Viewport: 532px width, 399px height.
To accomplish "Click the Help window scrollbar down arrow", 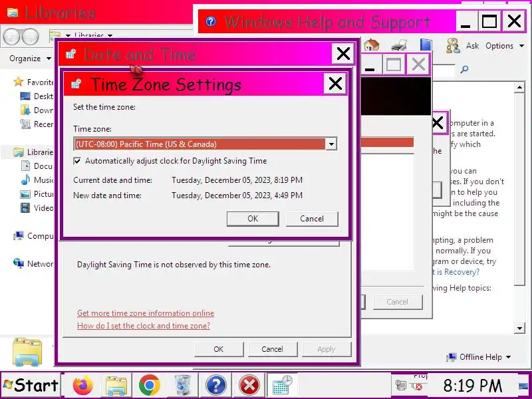I will (x=519, y=328).
